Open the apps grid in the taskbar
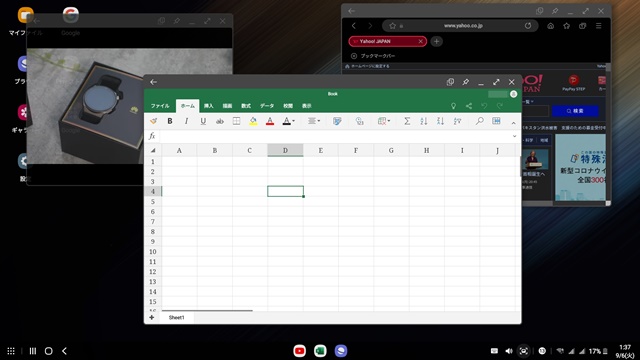This screenshot has height=360, width=640. (11, 351)
